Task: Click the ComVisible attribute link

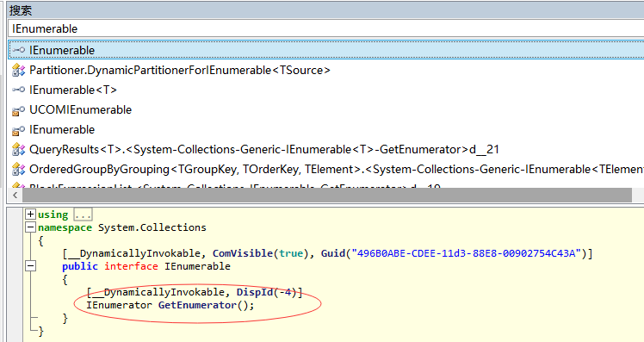Action: point(243,253)
